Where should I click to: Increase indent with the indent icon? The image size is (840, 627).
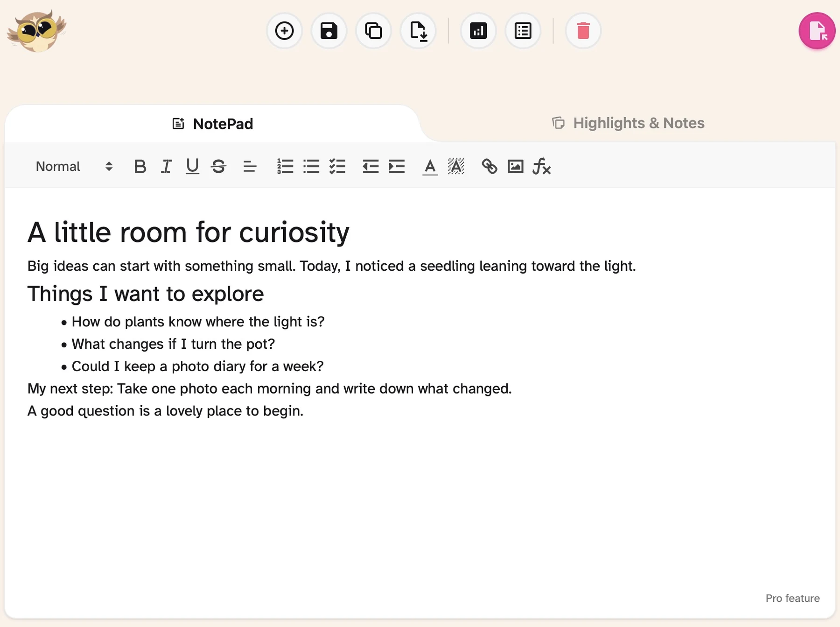tap(397, 166)
